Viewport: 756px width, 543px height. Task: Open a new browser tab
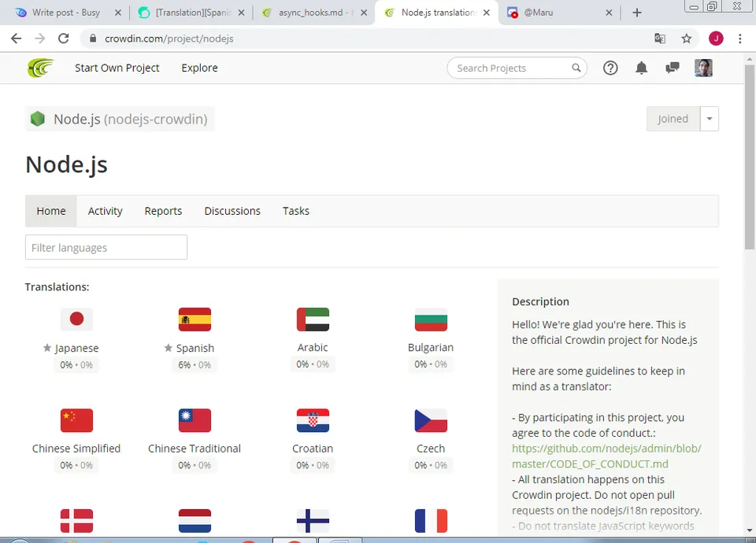637,13
